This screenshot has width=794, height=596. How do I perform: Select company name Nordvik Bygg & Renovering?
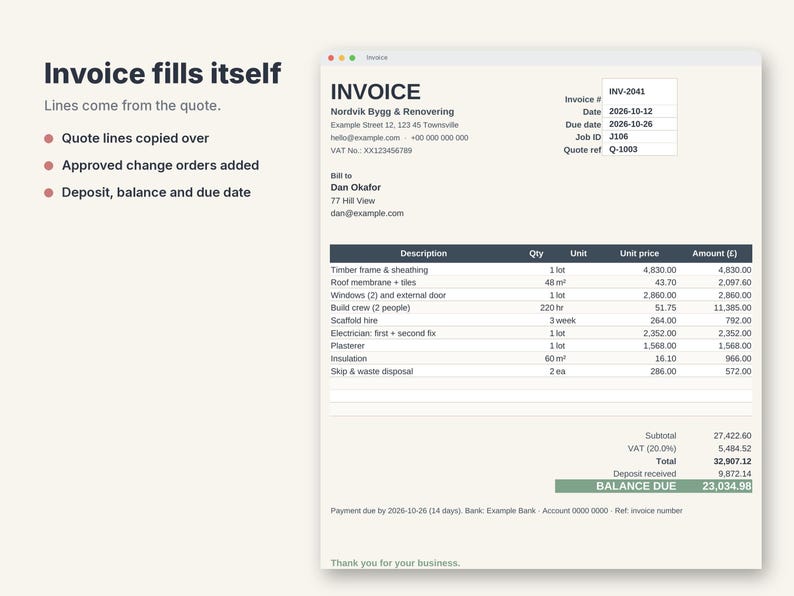(x=392, y=111)
